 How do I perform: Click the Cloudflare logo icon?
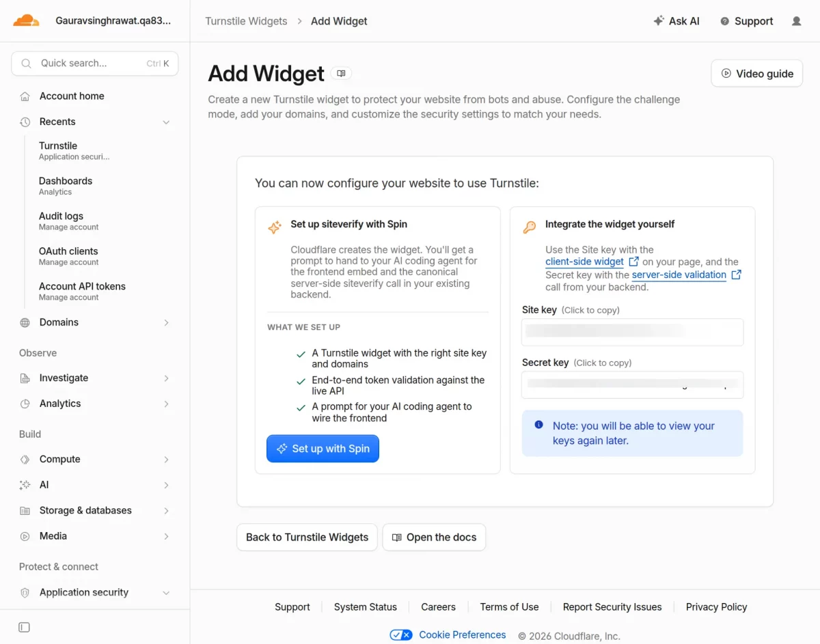pos(26,20)
